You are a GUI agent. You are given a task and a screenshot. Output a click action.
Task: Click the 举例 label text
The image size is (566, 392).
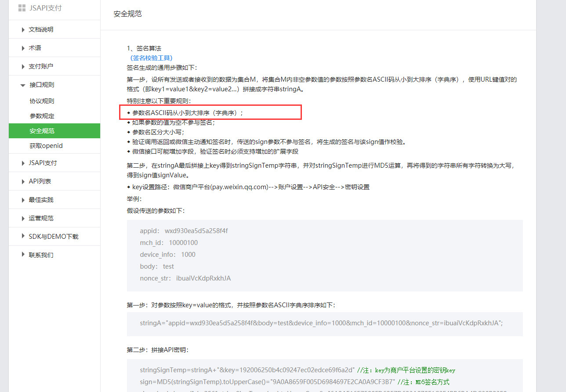click(x=134, y=199)
